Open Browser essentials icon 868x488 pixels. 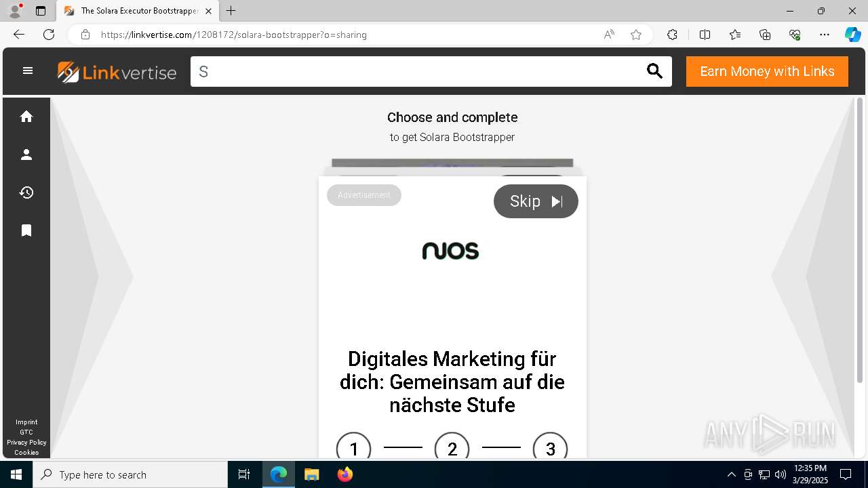pyautogui.click(x=795, y=35)
